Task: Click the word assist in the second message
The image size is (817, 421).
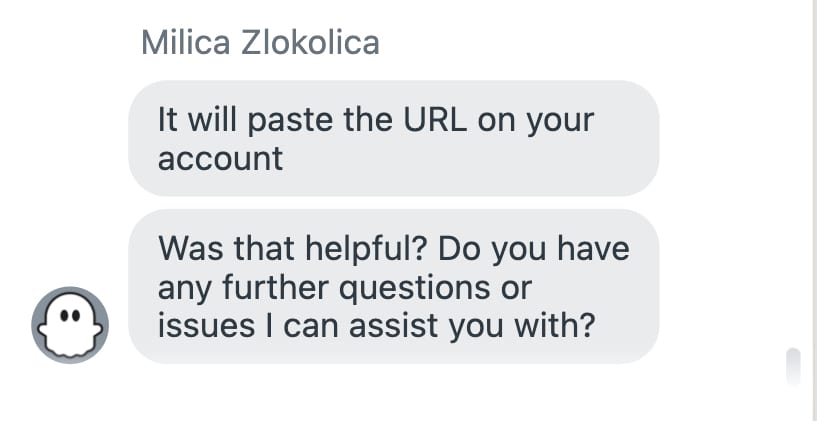Action: 393,327
